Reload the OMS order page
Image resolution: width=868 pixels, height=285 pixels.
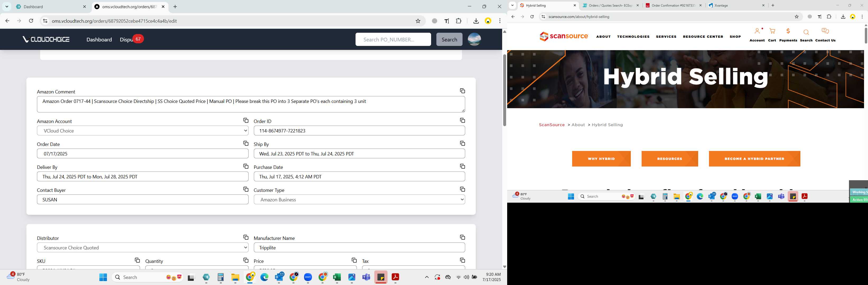(31, 21)
